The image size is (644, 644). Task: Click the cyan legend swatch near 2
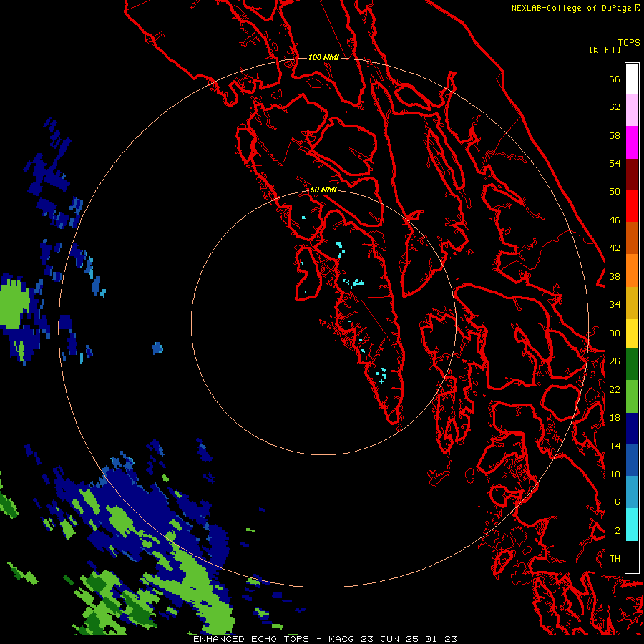click(632, 524)
